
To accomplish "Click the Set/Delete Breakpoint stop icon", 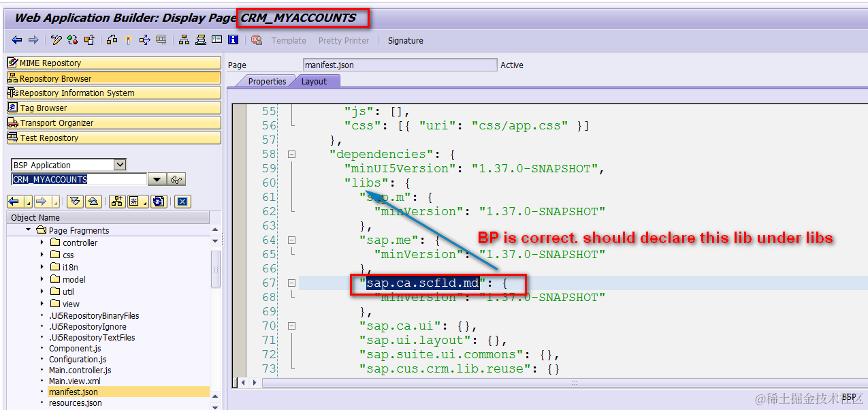I will [x=256, y=40].
